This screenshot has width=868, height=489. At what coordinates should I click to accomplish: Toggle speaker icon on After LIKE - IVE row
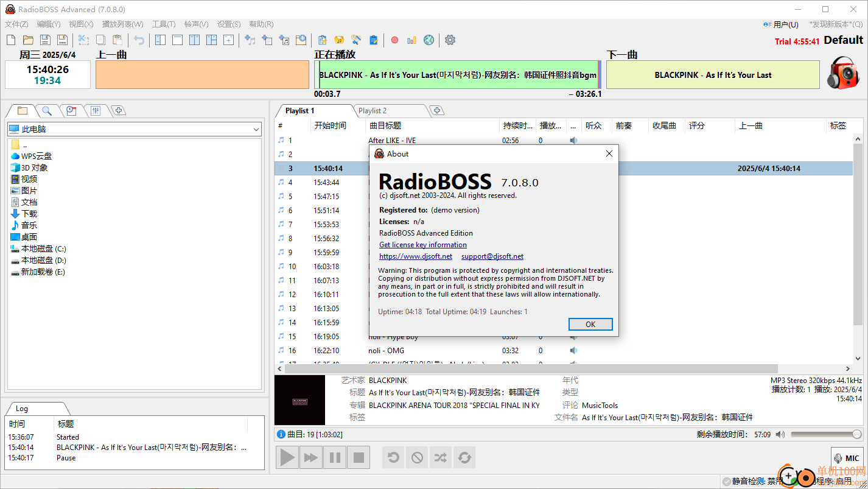pyautogui.click(x=573, y=140)
